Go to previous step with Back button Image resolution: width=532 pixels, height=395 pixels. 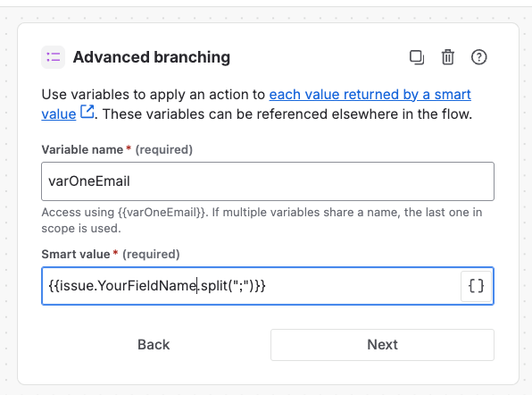click(154, 345)
